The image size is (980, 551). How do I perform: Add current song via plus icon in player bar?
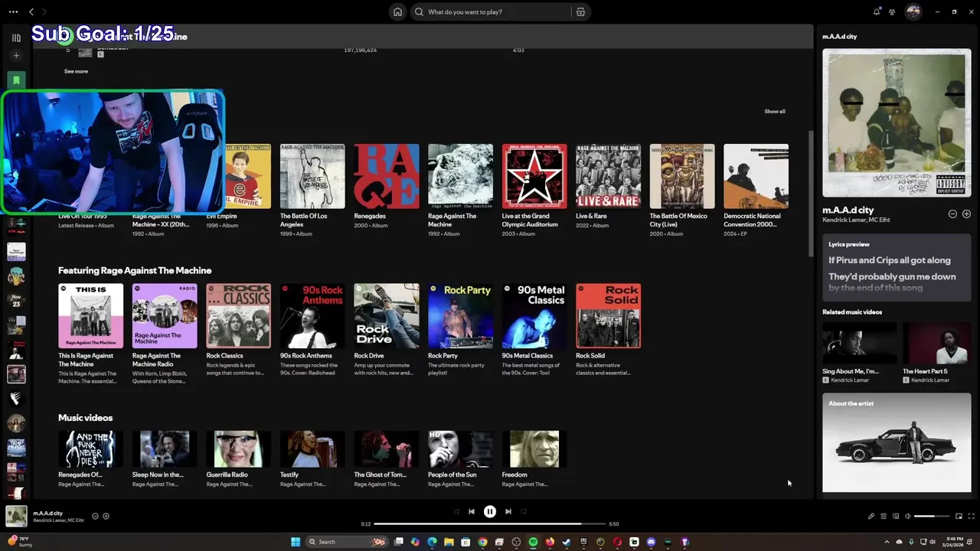click(x=106, y=516)
